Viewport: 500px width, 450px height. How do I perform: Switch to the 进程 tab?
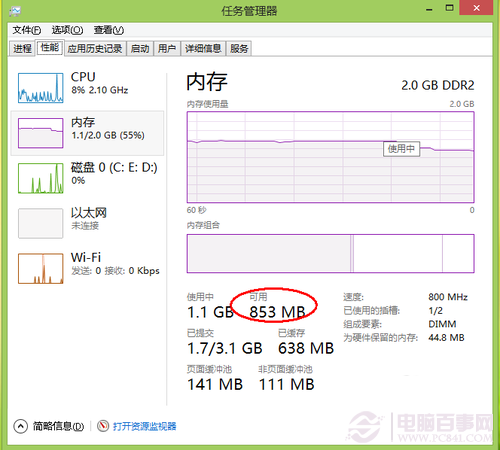tap(22, 49)
